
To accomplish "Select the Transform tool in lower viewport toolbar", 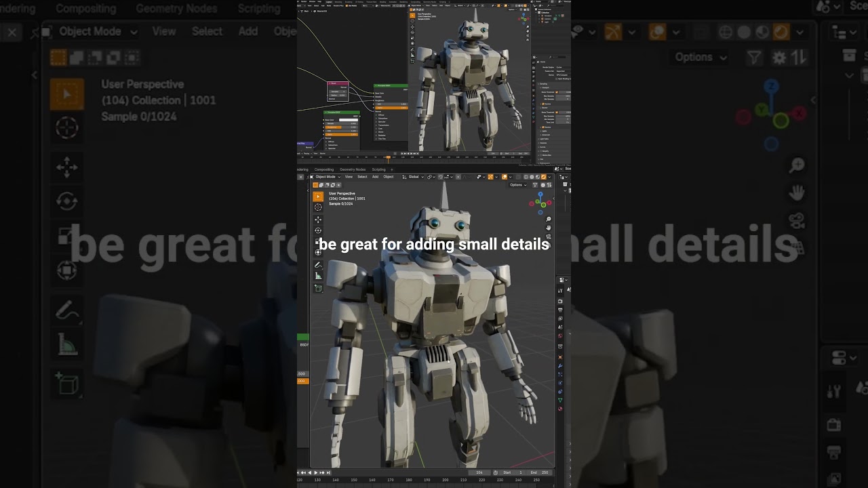I will tap(318, 252).
